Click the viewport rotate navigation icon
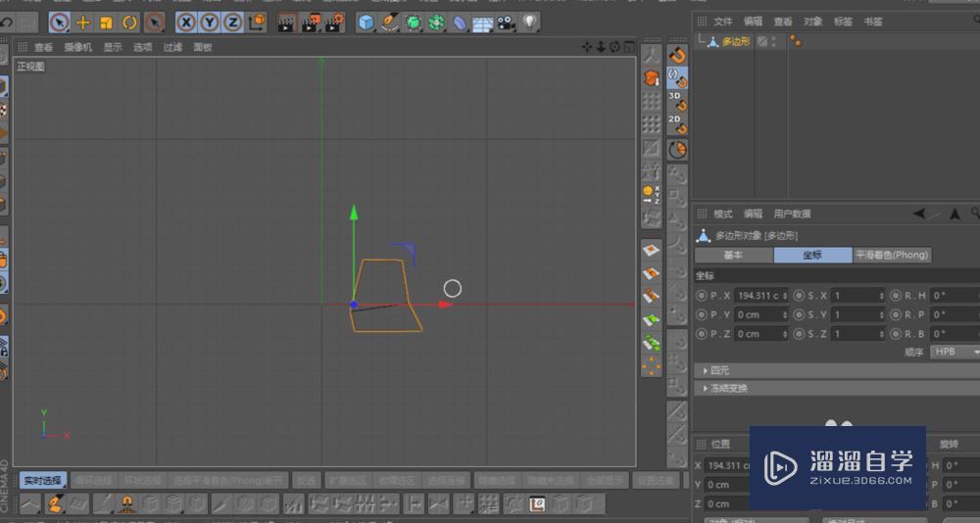Image resolution: width=980 pixels, height=523 pixels. (x=615, y=47)
